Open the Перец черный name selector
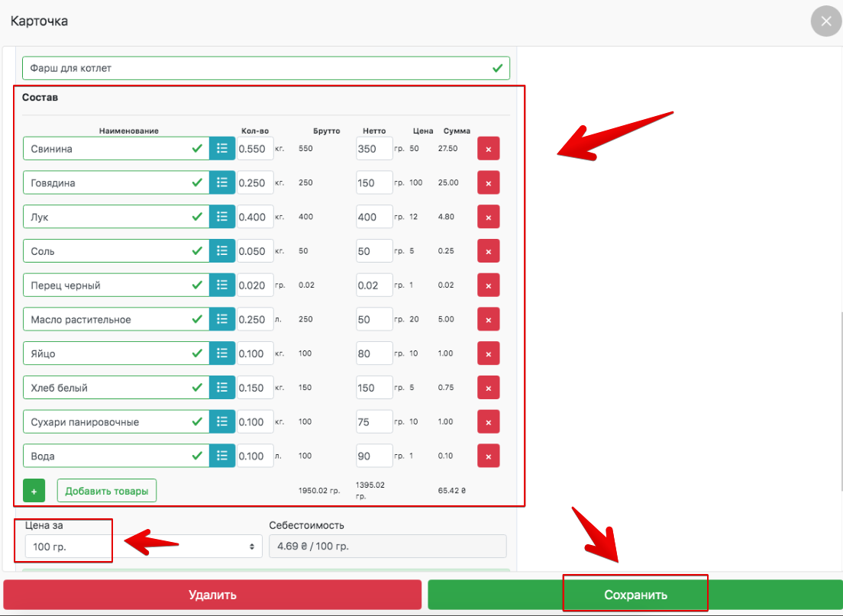 coord(107,285)
